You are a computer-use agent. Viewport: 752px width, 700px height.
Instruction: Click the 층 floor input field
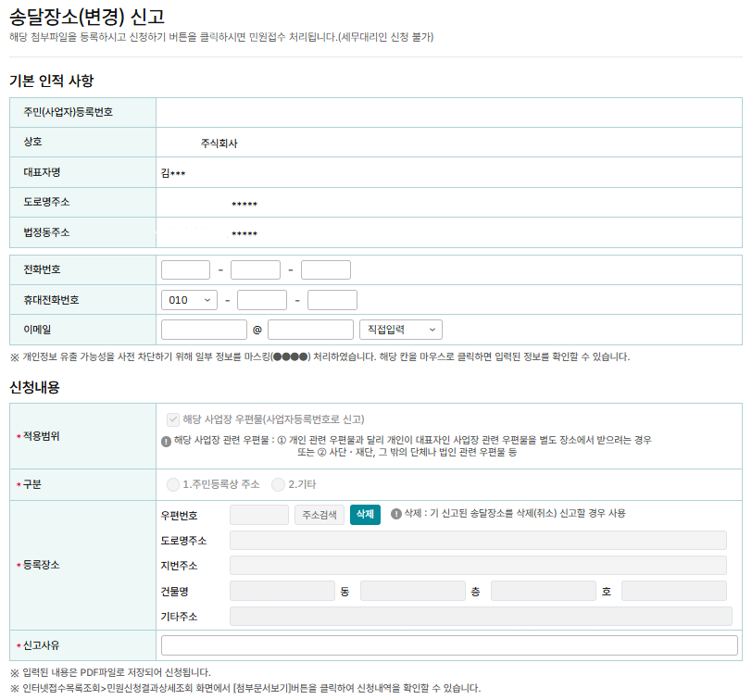pos(535,589)
